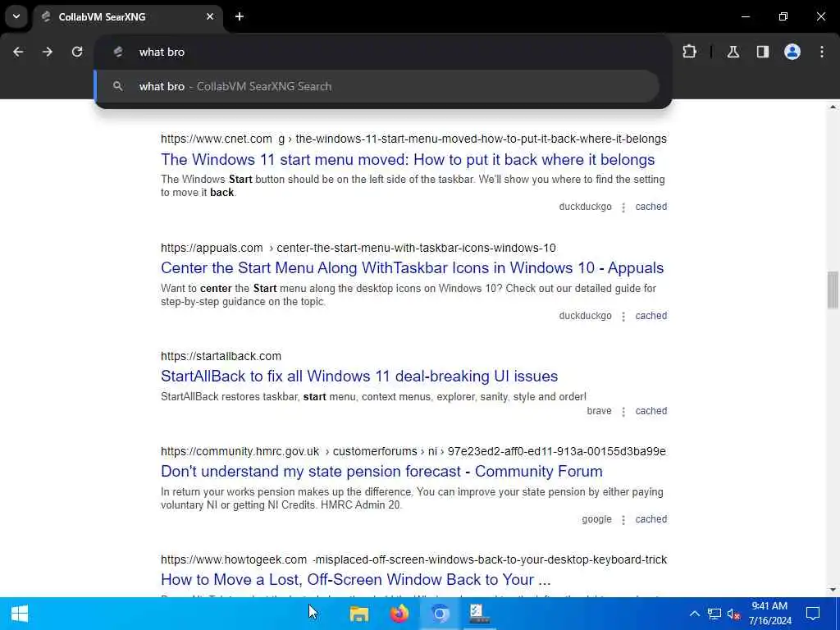Select the 'what bro - CollabVM SearXNG Search' suggestion

[x=377, y=86]
